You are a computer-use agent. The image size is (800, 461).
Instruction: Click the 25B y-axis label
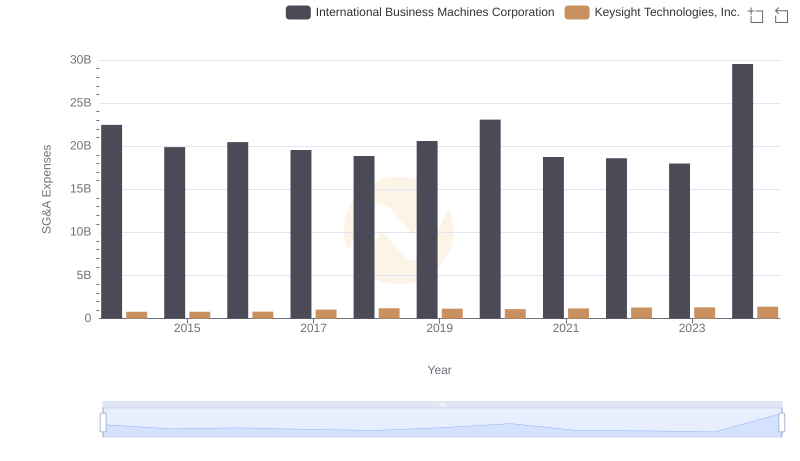(x=81, y=103)
